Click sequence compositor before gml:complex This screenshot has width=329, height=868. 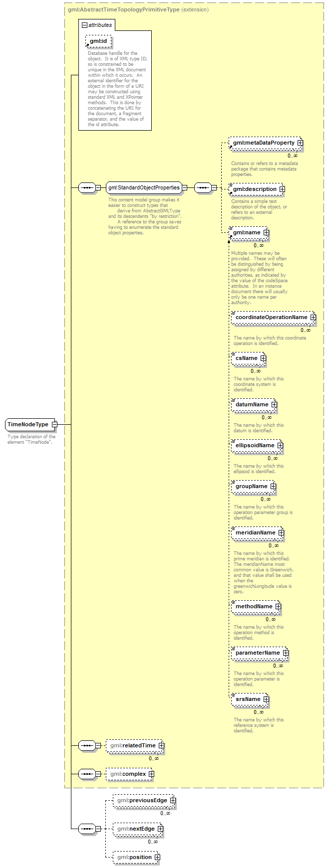click(87, 774)
